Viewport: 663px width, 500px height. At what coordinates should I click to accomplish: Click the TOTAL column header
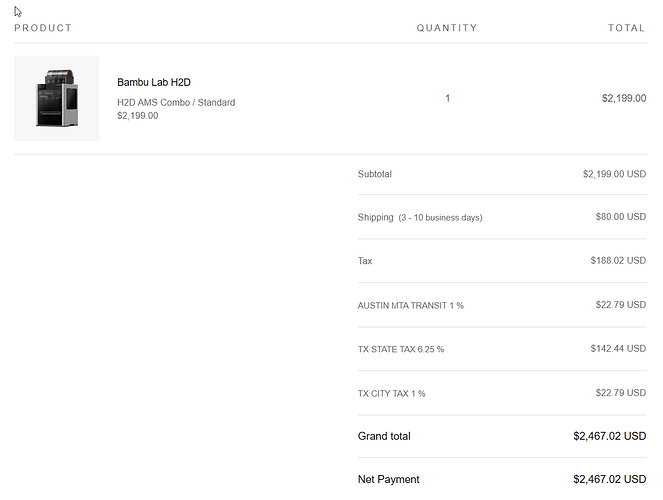[x=627, y=28]
